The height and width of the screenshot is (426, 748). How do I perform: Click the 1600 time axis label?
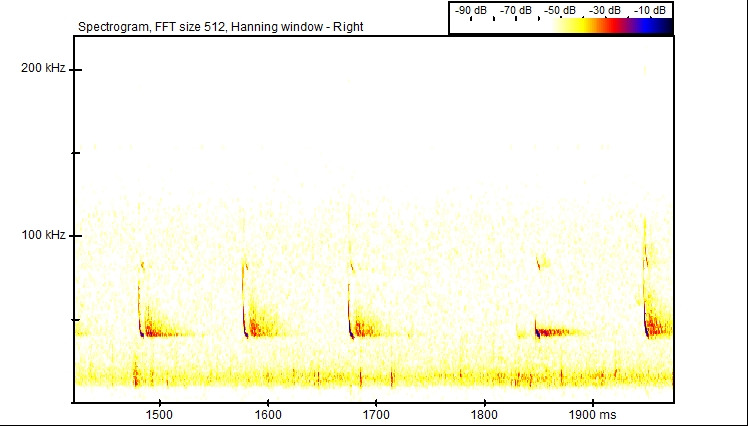pyautogui.click(x=267, y=413)
